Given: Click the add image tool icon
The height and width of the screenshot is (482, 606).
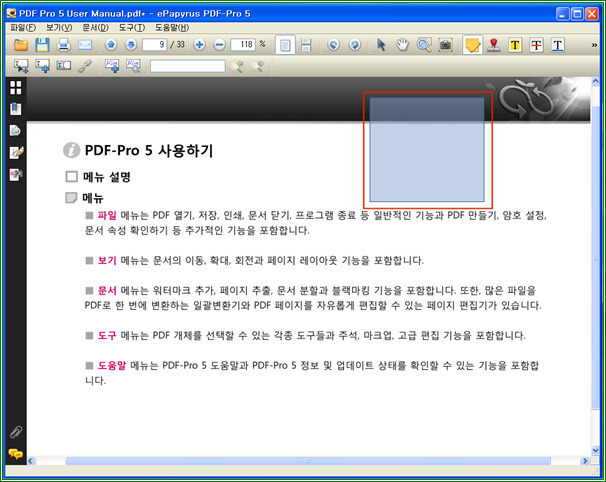Looking at the screenshot, I should [112, 66].
